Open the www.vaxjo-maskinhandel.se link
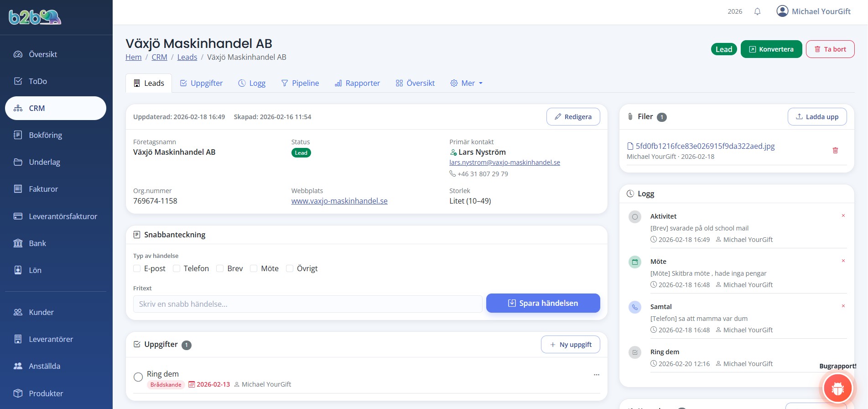Viewport: 868px width, 409px height. point(339,201)
